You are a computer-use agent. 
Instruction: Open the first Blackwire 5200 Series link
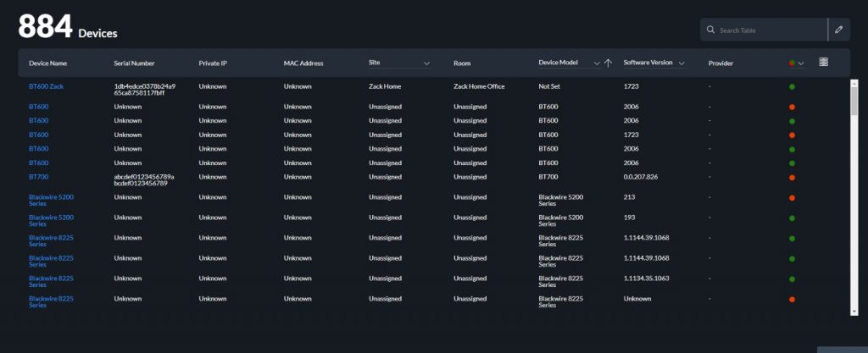click(49, 198)
